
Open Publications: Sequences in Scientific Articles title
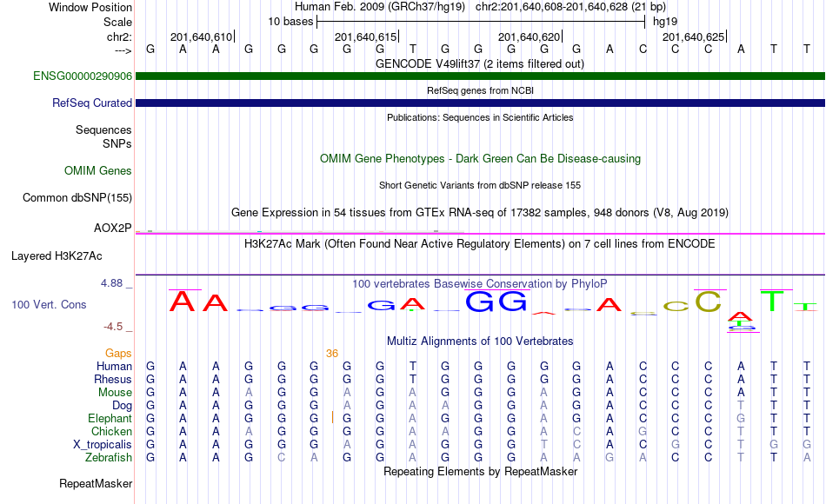pos(480,117)
